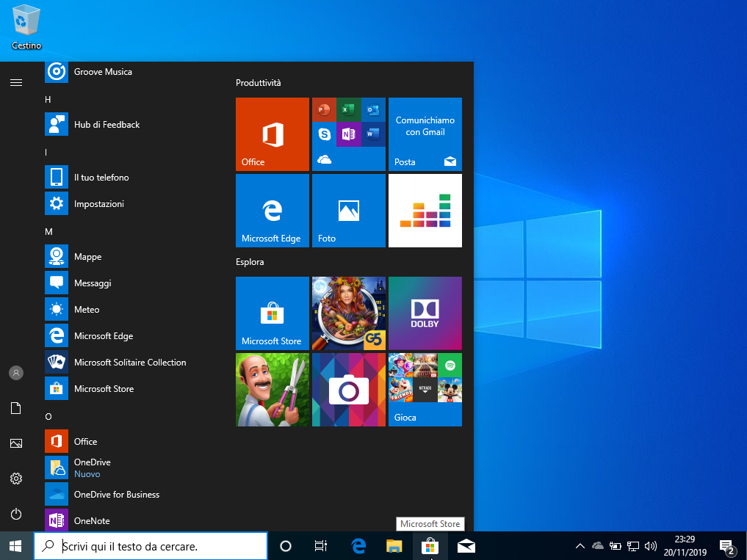
Task: Open the Recycle Bin (Cestino) desktop icon
Action: click(x=26, y=28)
